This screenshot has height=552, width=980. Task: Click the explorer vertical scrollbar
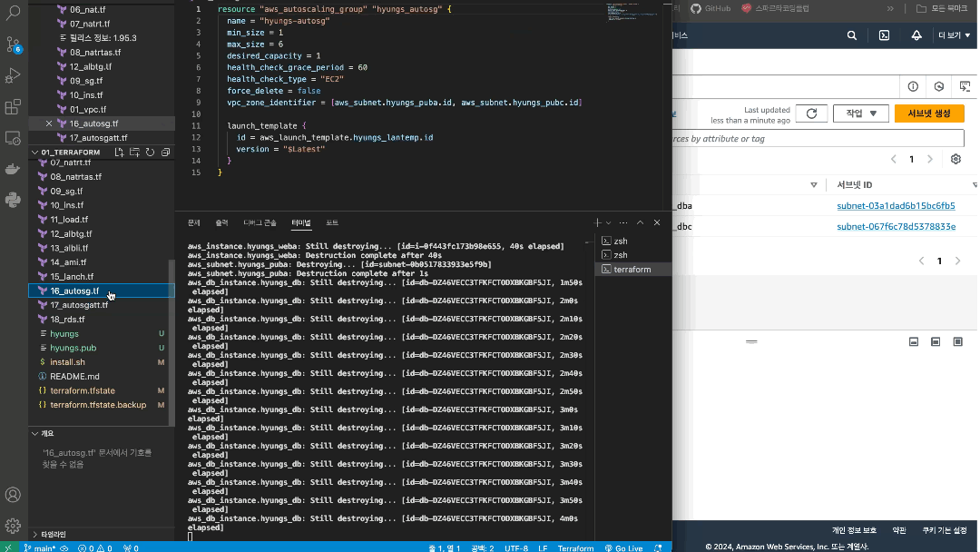[171, 342]
